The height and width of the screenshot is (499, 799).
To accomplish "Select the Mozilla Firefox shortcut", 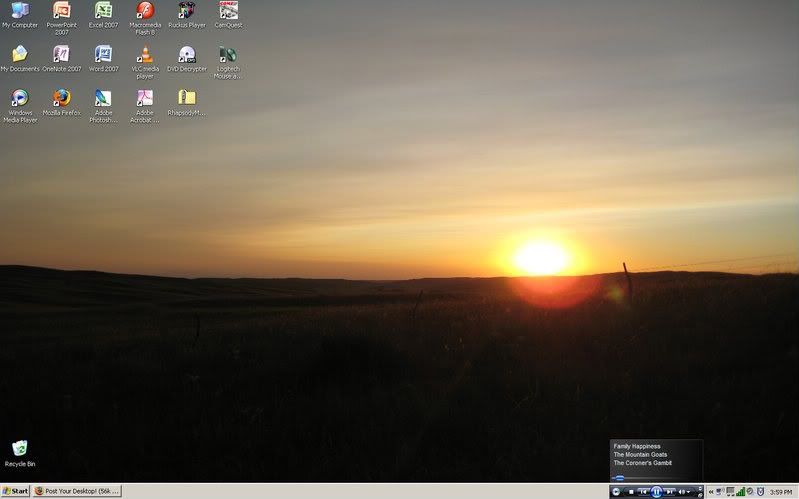I will [62, 103].
